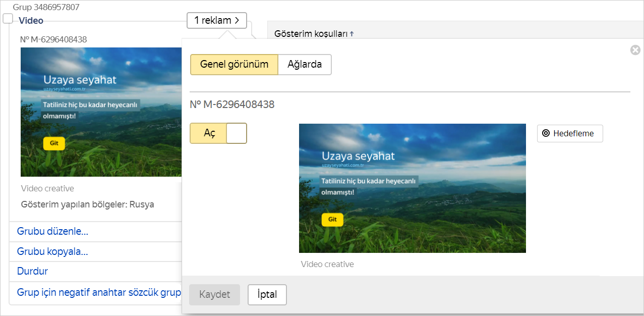Click the sort arrow beside Gösterim koşulları
This screenshot has height=316, width=644.
tap(352, 34)
